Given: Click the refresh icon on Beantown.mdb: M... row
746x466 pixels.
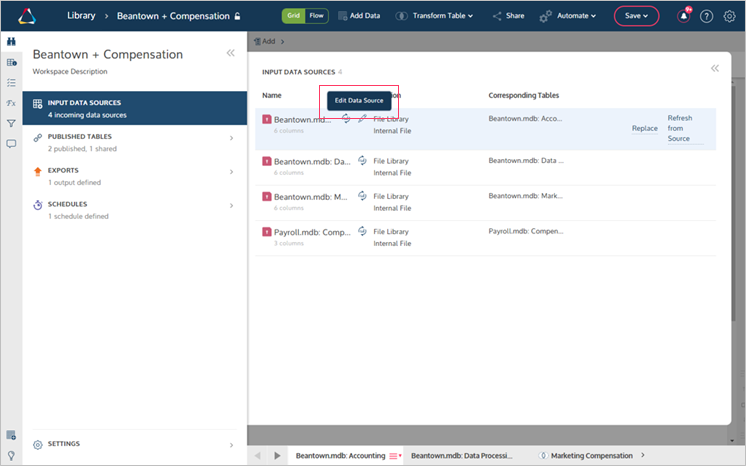Looking at the screenshot, I should click(x=362, y=196).
